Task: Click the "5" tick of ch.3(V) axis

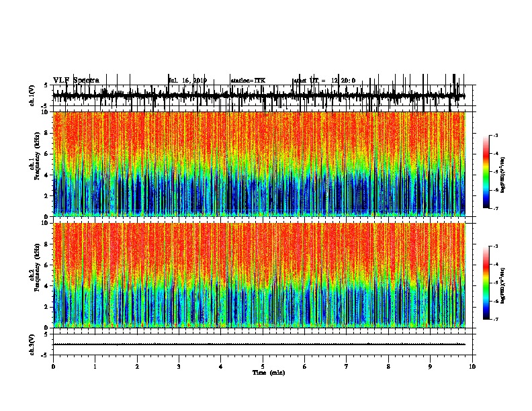Action: (46, 334)
